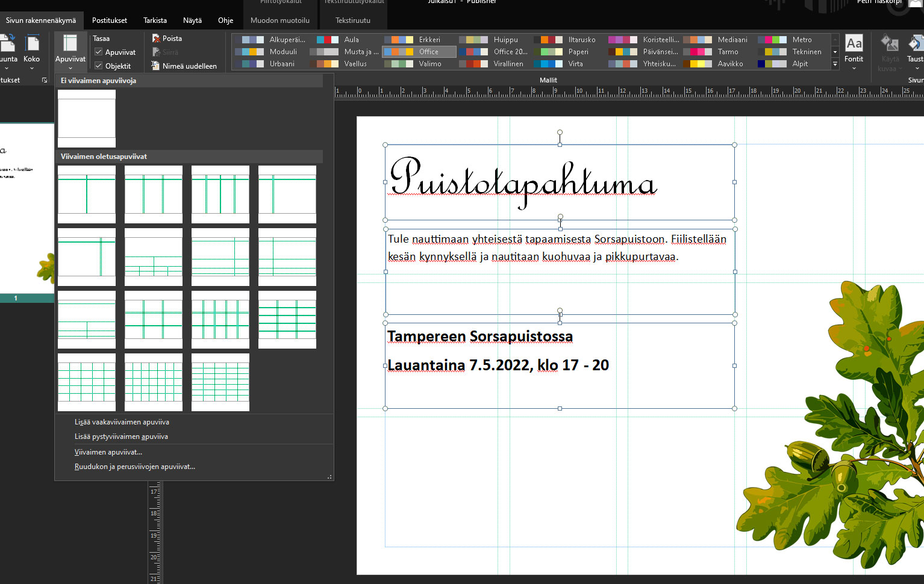Open the Apuviivat guides dropdown
Image resolution: width=924 pixels, height=584 pixels.
[x=70, y=51]
